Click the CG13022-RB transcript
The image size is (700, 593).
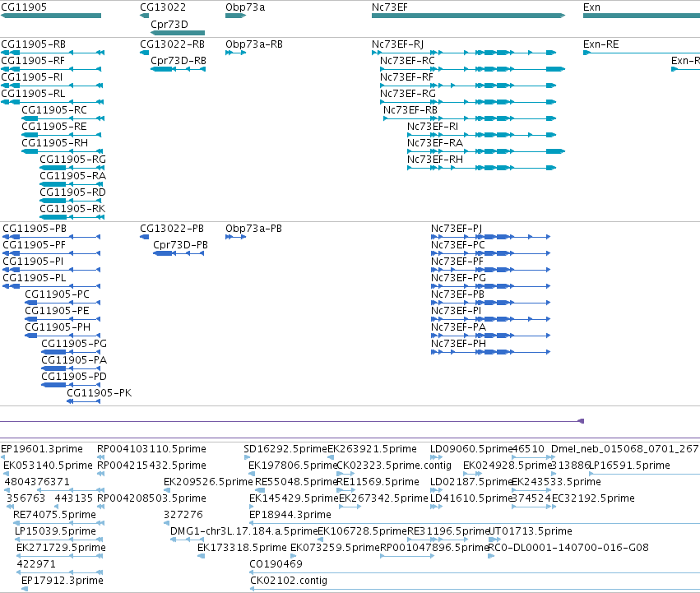tap(144, 53)
